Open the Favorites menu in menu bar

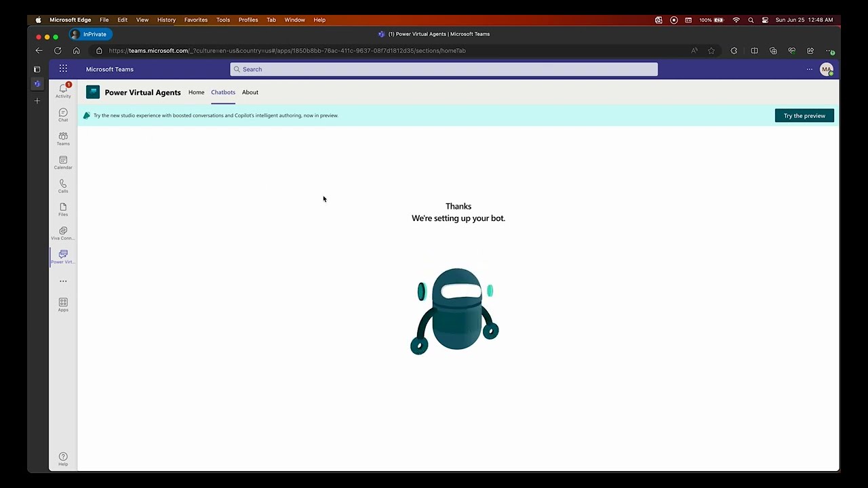pyautogui.click(x=196, y=20)
